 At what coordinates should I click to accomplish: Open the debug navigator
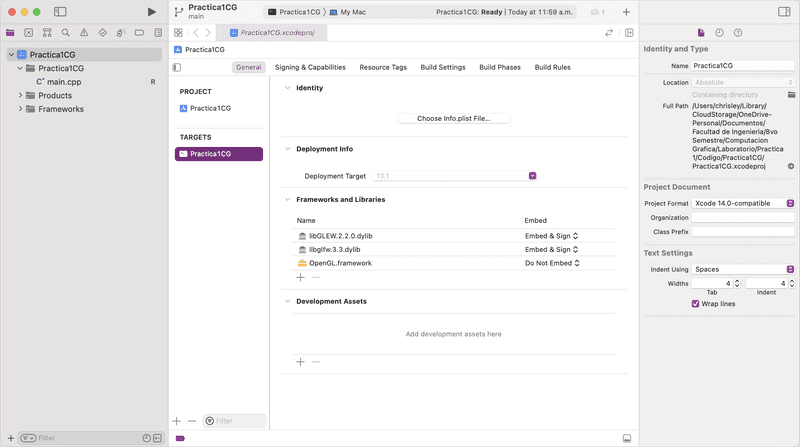point(121,33)
